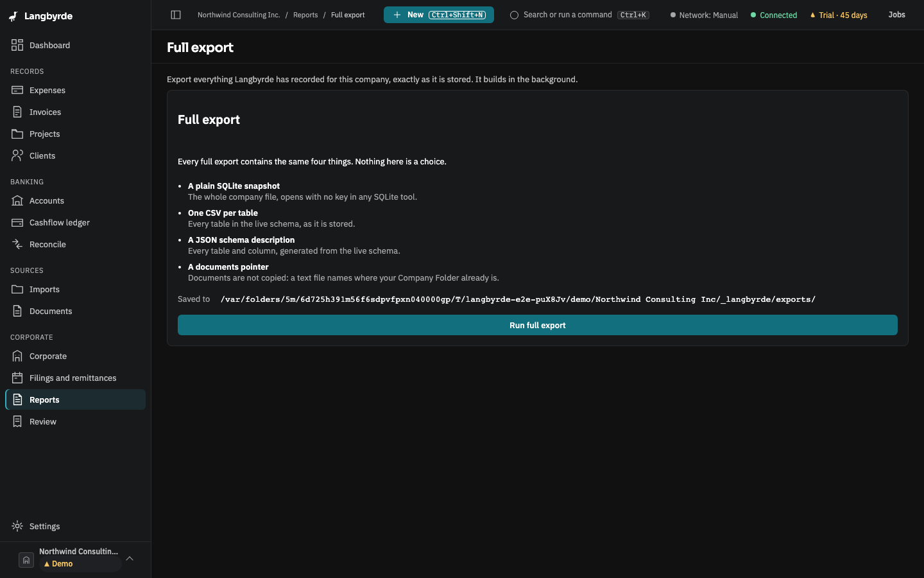Click the Reconcile arrows icon
The image size is (924, 578).
(17, 244)
